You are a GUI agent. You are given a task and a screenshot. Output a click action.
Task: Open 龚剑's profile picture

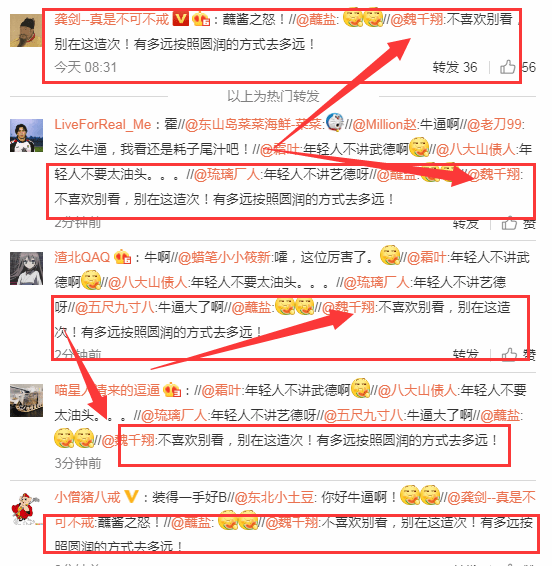(26, 31)
